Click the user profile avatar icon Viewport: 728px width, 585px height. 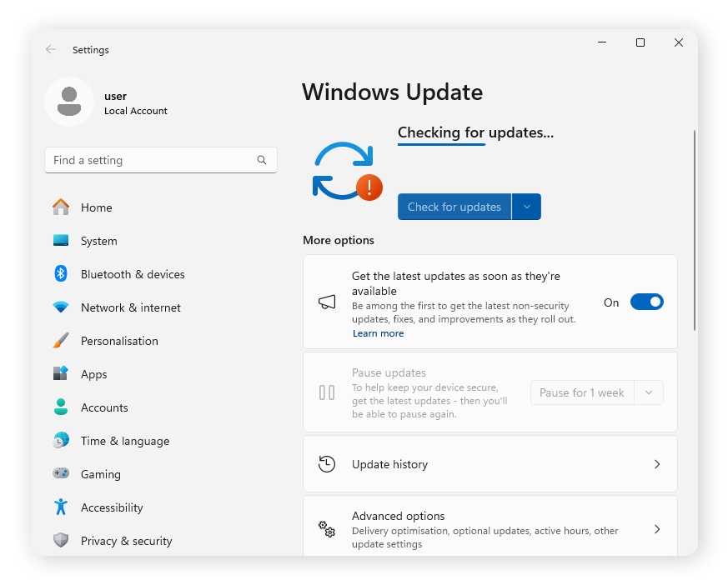click(69, 102)
